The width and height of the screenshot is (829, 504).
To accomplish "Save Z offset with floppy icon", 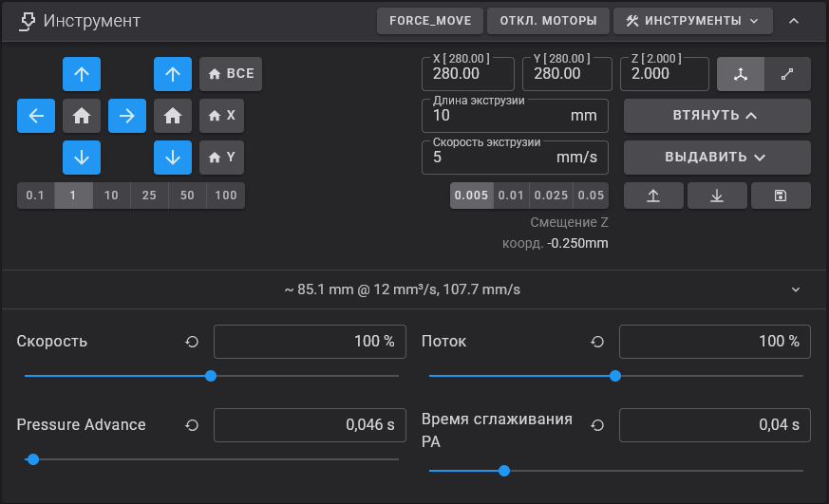I will (x=781, y=196).
